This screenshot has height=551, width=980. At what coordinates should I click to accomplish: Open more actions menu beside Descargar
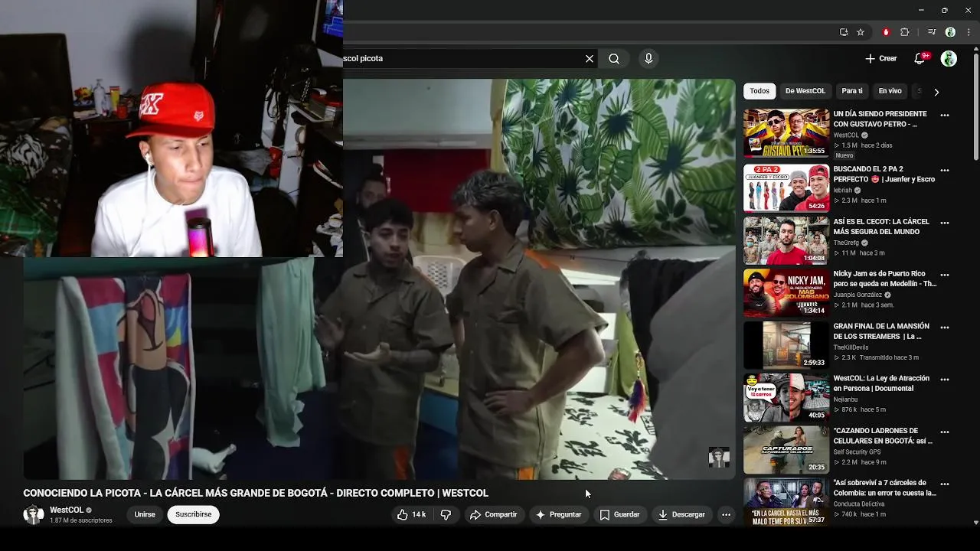[726, 514]
